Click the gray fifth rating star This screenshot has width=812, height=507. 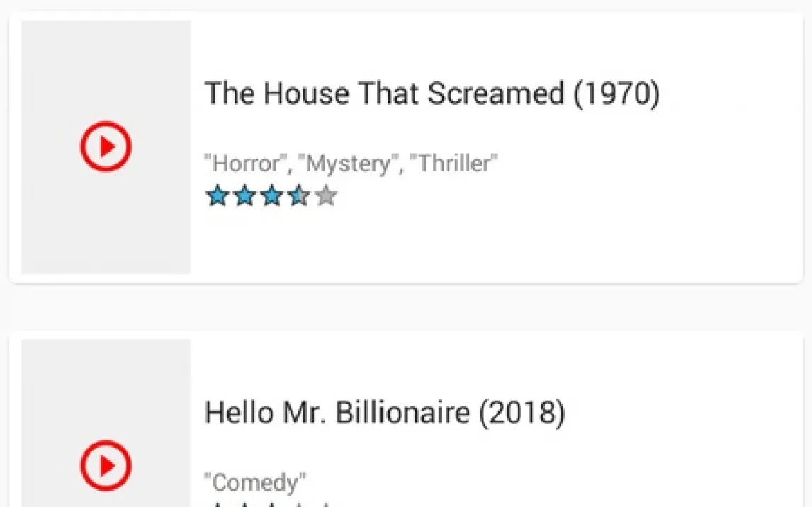pos(325,195)
